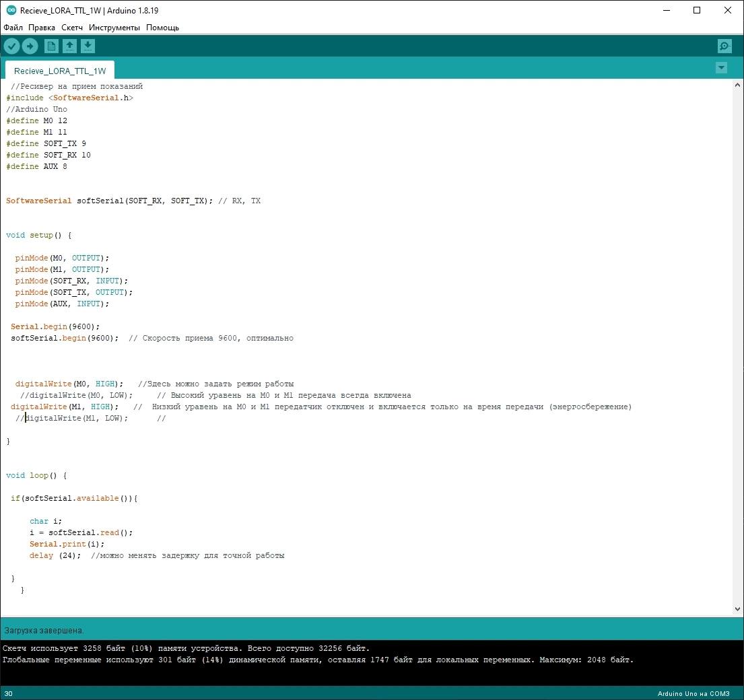Image resolution: width=744 pixels, height=700 pixels.
Task: Click the 'pinMode(M1, OUTPUT);' line
Action: (62, 269)
